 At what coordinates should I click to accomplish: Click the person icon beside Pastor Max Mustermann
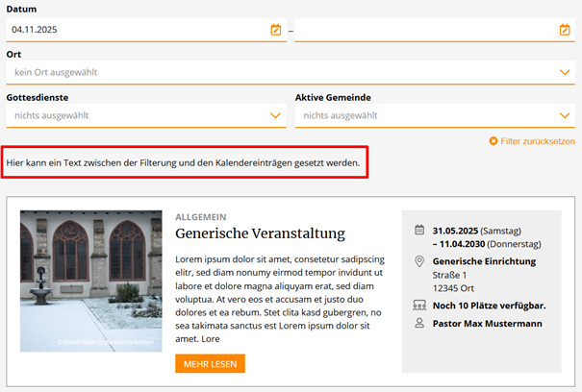click(419, 324)
